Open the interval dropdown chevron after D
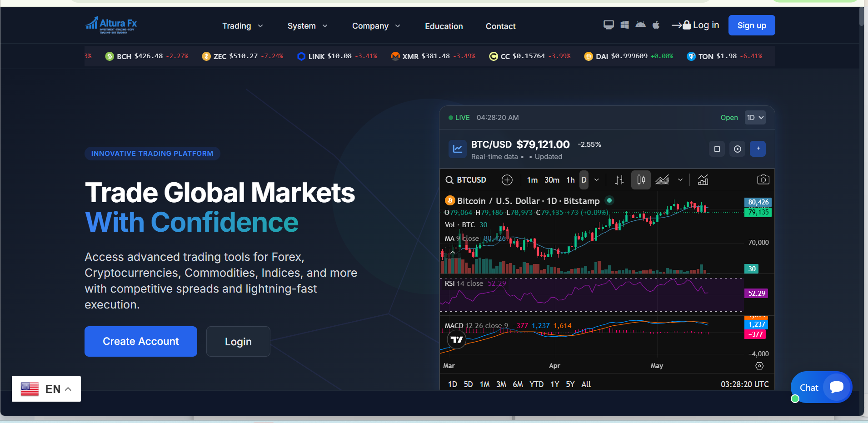 pyautogui.click(x=597, y=180)
